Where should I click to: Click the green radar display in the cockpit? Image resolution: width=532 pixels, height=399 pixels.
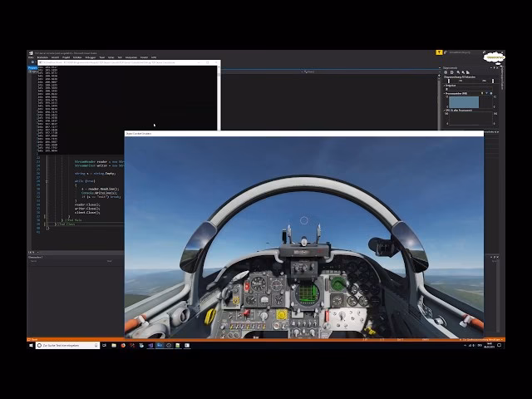[x=307, y=293]
